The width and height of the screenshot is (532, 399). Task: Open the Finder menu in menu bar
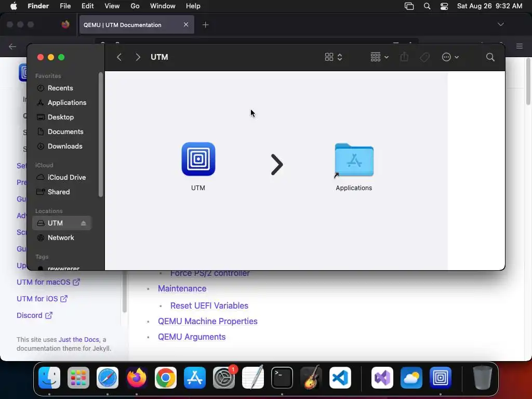click(x=38, y=6)
